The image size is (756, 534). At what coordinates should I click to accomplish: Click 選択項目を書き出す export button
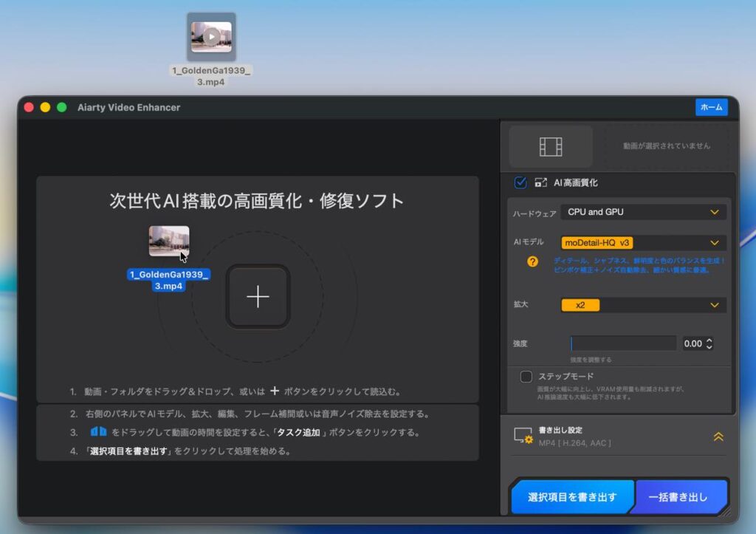(572, 497)
